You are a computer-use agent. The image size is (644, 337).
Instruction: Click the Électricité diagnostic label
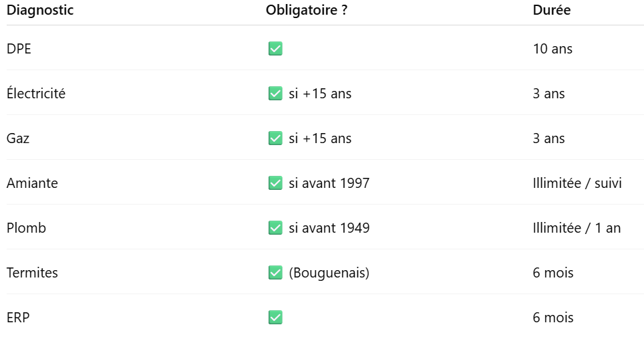[36, 94]
